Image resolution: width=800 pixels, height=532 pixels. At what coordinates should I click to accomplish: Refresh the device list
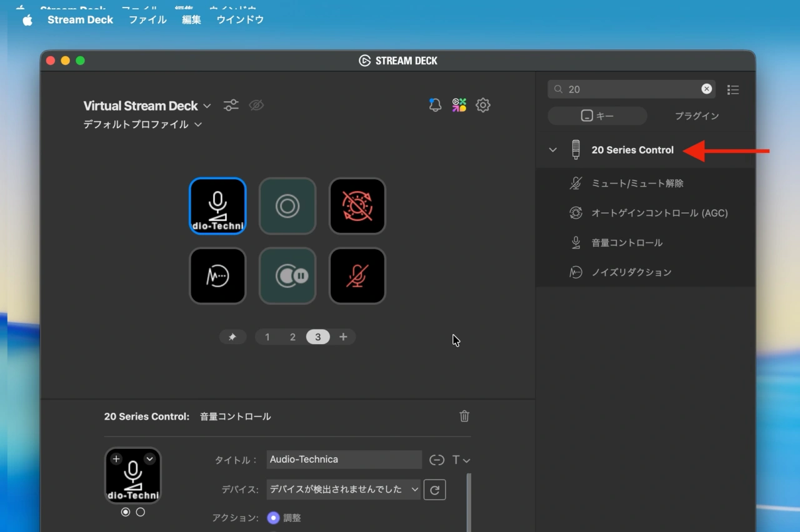(x=435, y=490)
